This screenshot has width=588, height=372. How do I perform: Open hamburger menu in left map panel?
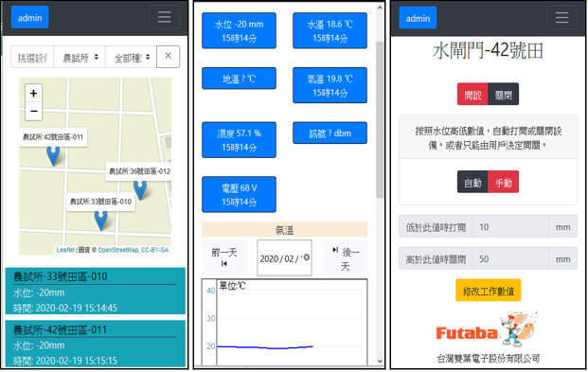(164, 17)
